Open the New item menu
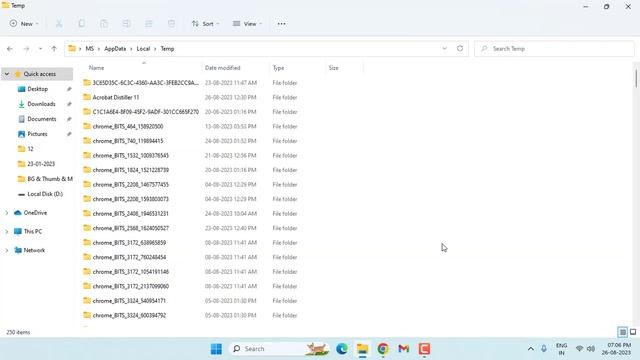 tap(24, 24)
